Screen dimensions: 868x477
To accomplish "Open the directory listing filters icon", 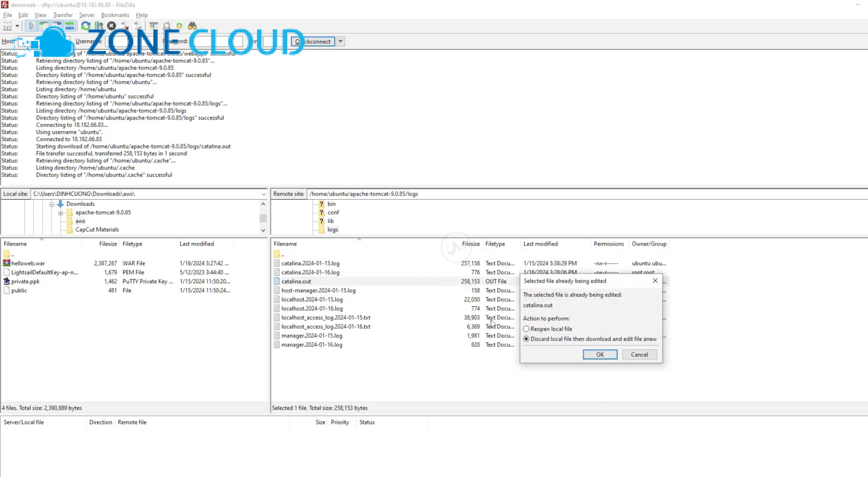I will click(154, 26).
